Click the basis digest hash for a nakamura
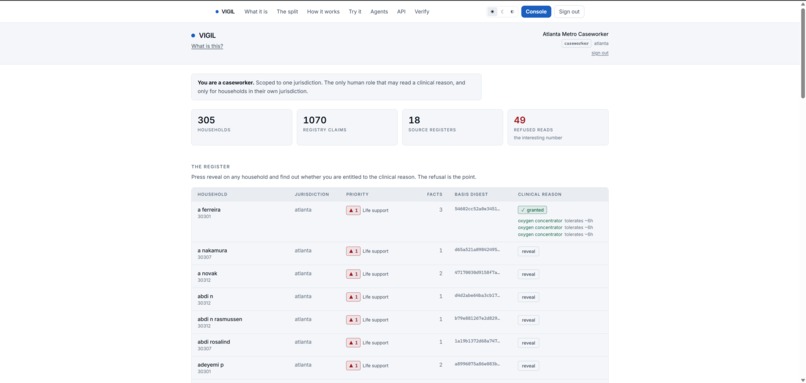This screenshot has width=806, height=383. point(477,250)
